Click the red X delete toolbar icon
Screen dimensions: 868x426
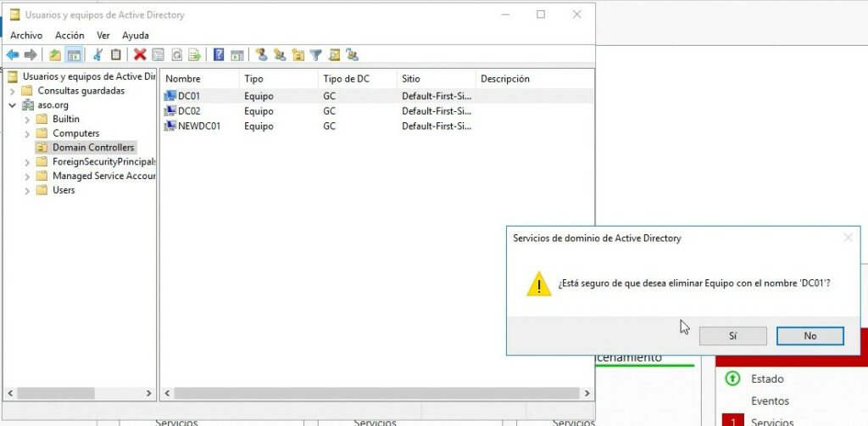pyautogui.click(x=140, y=55)
